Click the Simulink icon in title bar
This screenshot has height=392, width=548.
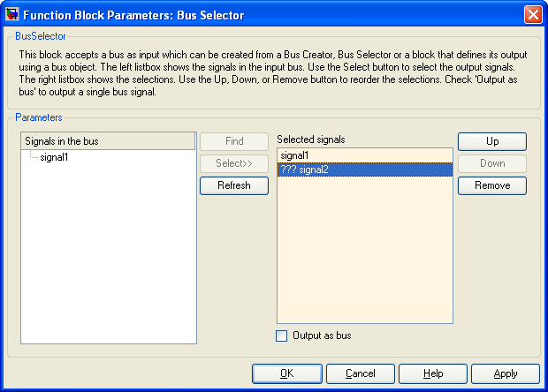pos(12,15)
